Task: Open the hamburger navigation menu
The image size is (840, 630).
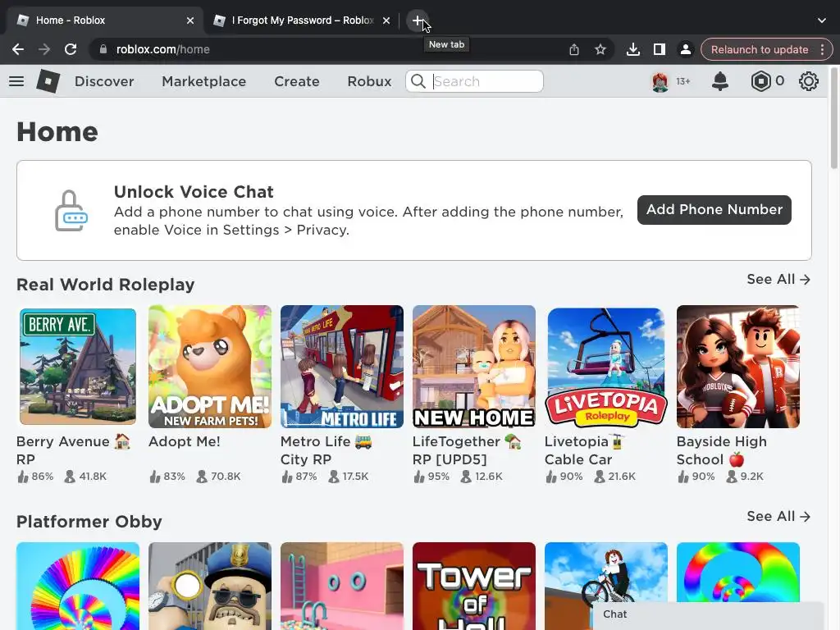Action: (x=16, y=81)
